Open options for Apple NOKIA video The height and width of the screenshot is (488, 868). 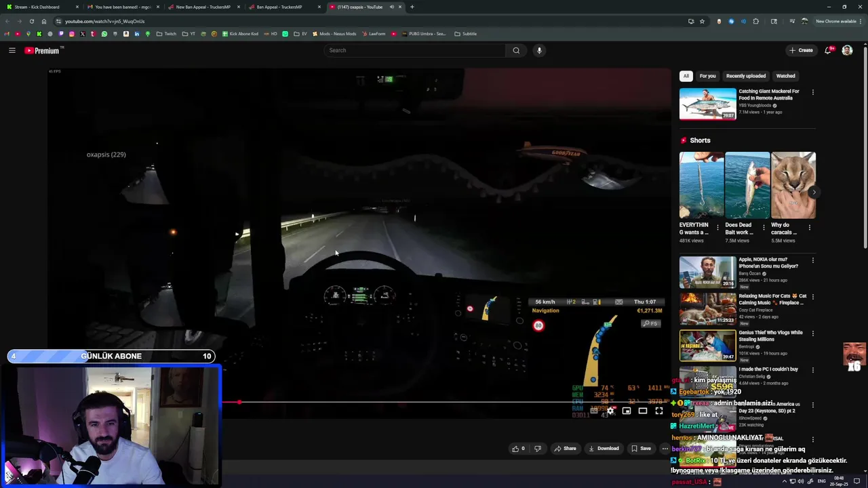click(x=812, y=260)
